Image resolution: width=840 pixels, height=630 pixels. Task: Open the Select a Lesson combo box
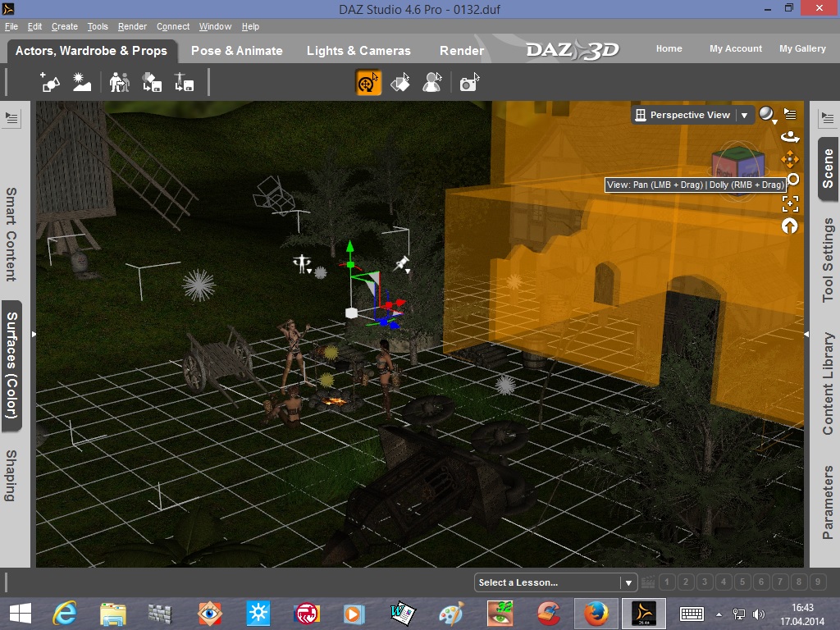coord(555,582)
